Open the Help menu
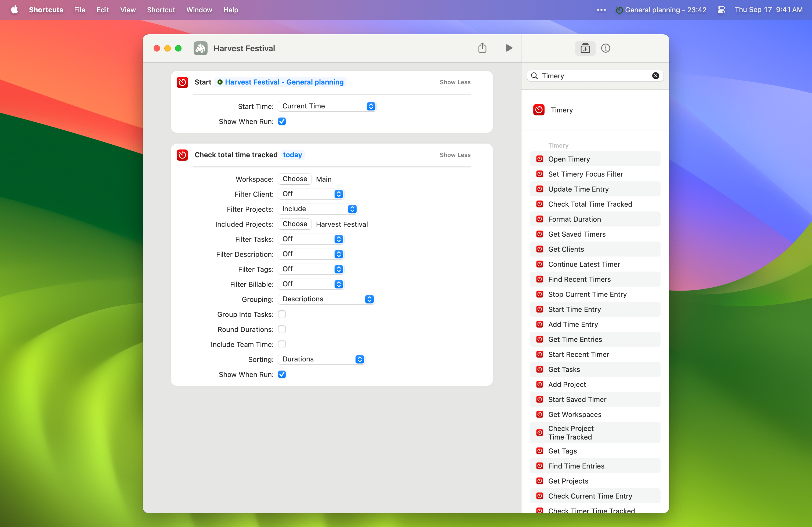 point(231,10)
